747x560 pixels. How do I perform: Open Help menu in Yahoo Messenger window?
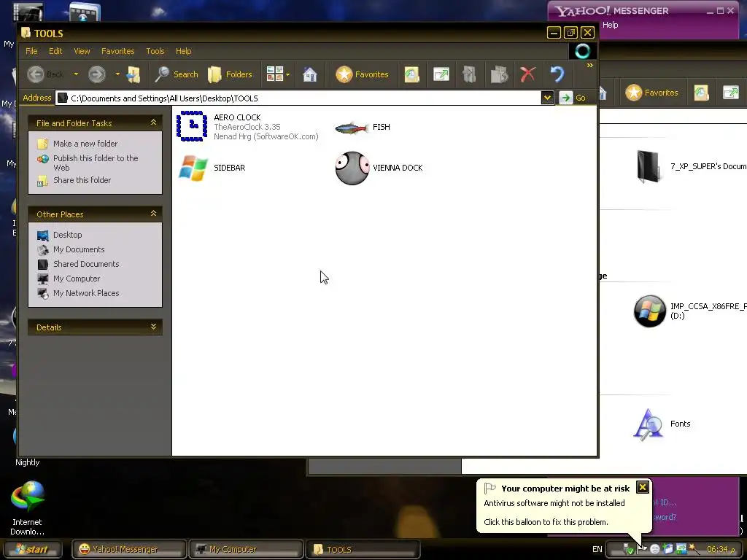coord(611,25)
